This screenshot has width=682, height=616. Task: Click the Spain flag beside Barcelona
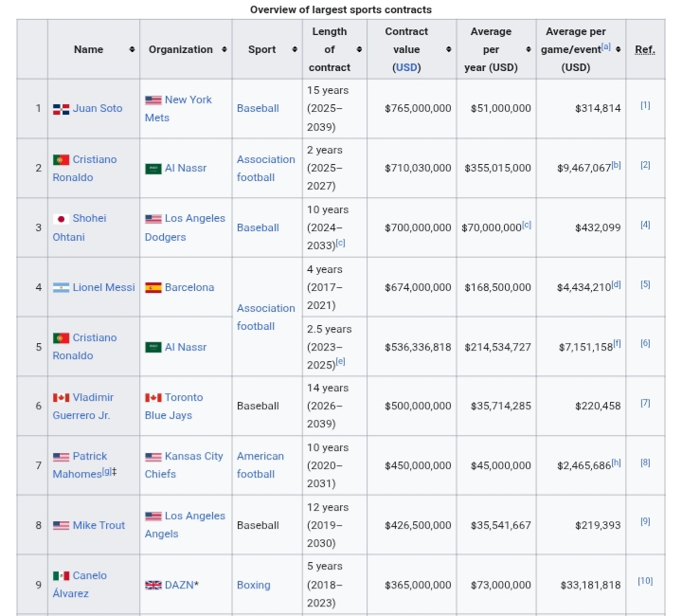153,287
